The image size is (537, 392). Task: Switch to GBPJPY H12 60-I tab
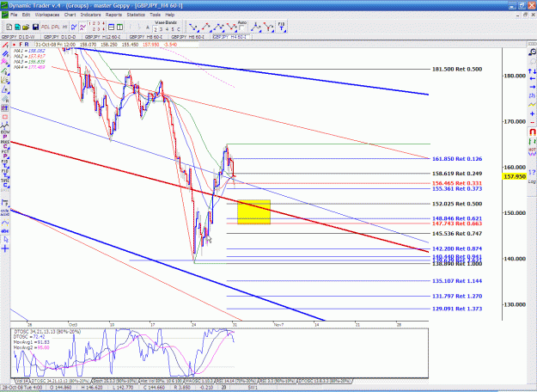[x=102, y=37]
